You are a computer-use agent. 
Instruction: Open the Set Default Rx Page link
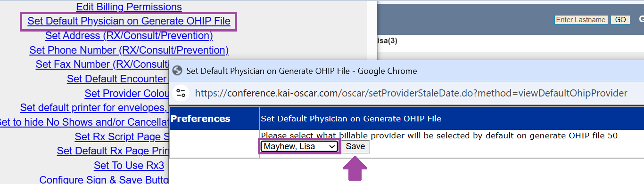(113, 151)
